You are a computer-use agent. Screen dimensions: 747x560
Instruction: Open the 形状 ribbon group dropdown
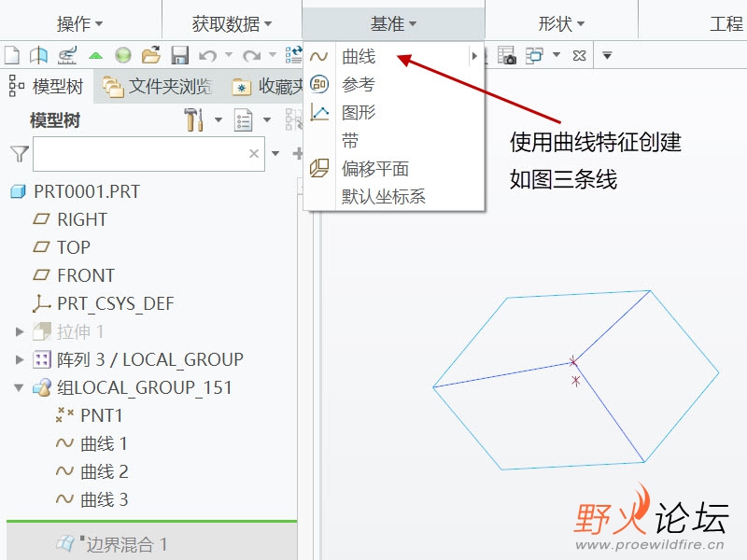561,23
